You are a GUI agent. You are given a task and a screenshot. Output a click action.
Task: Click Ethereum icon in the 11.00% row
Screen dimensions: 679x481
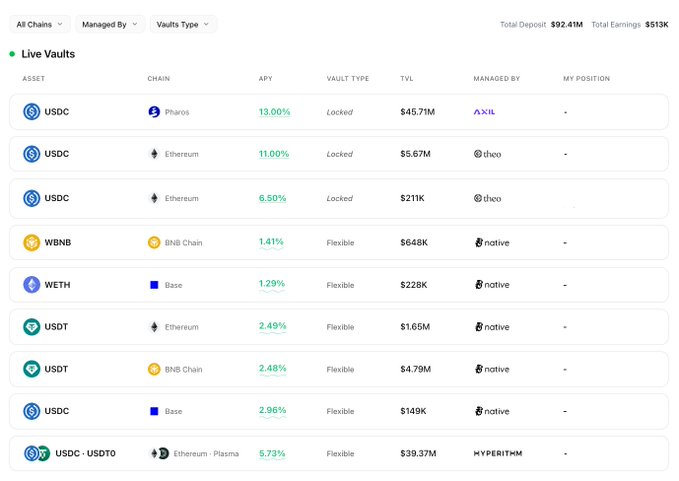(x=154, y=154)
